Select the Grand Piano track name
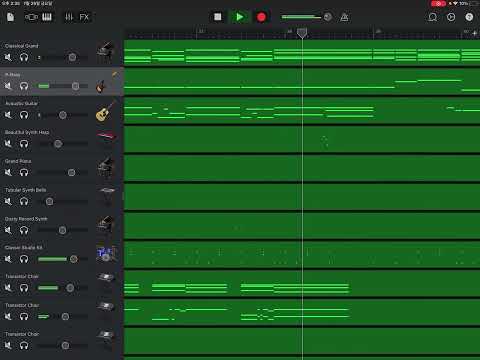Screen dimensions: 480x360 point(18,161)
